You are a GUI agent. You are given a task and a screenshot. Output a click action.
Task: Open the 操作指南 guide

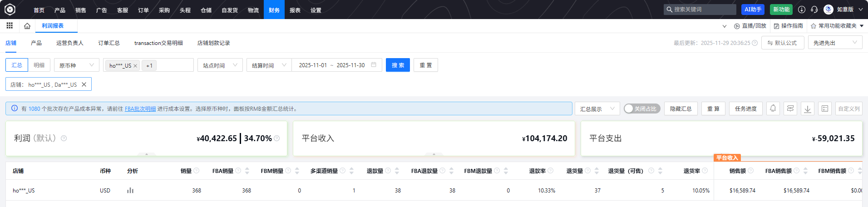(x=789, y=26)
